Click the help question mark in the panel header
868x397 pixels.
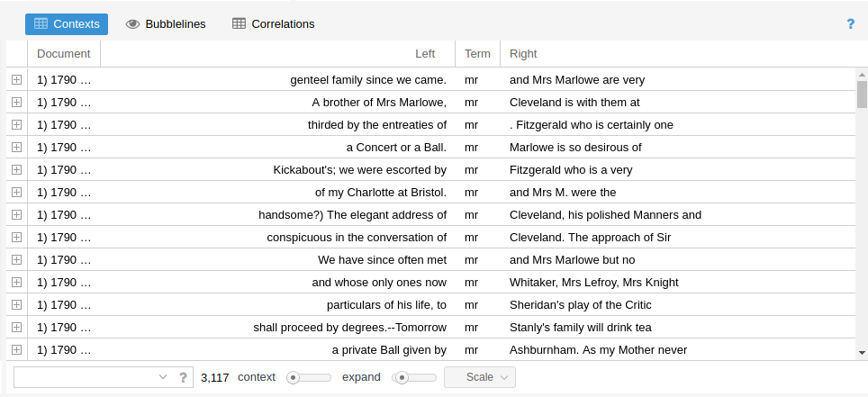tap(850, 24)
